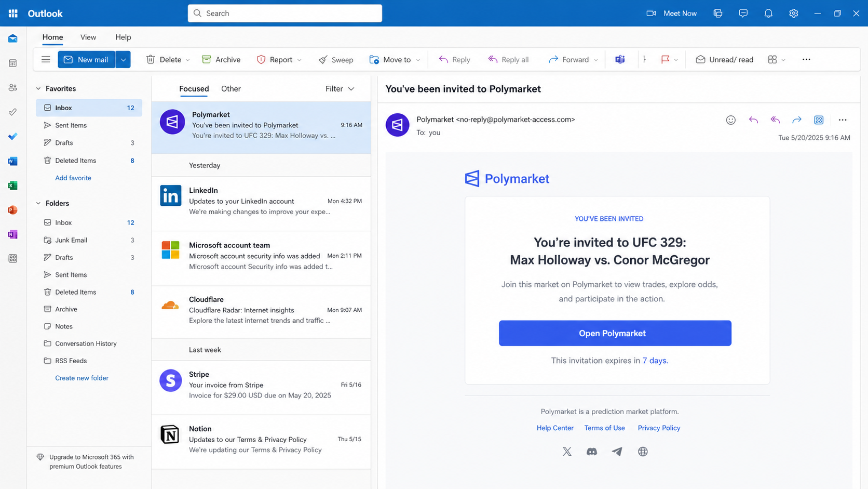Collapse the Folders section

tap(38, 203)
